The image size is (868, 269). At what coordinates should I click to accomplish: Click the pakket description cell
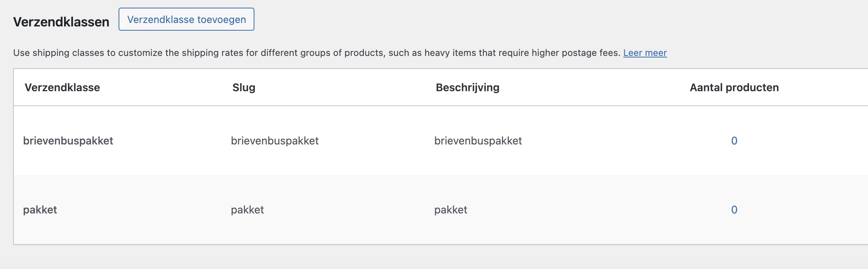tap(450, 210)
